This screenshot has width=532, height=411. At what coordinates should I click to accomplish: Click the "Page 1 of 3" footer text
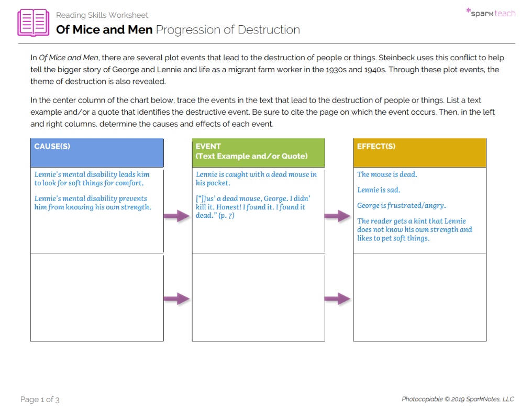click(x=40, y=399)
